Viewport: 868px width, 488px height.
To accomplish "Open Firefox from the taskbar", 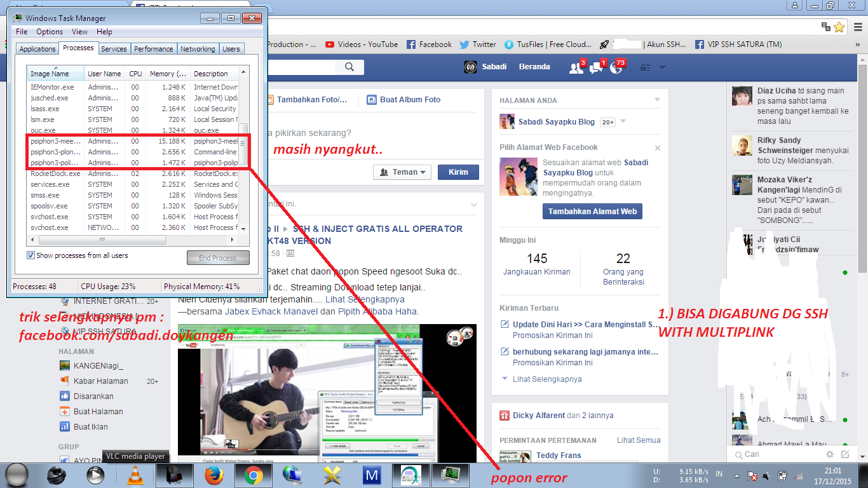I will pyautogui.click(x=214, y=475).
